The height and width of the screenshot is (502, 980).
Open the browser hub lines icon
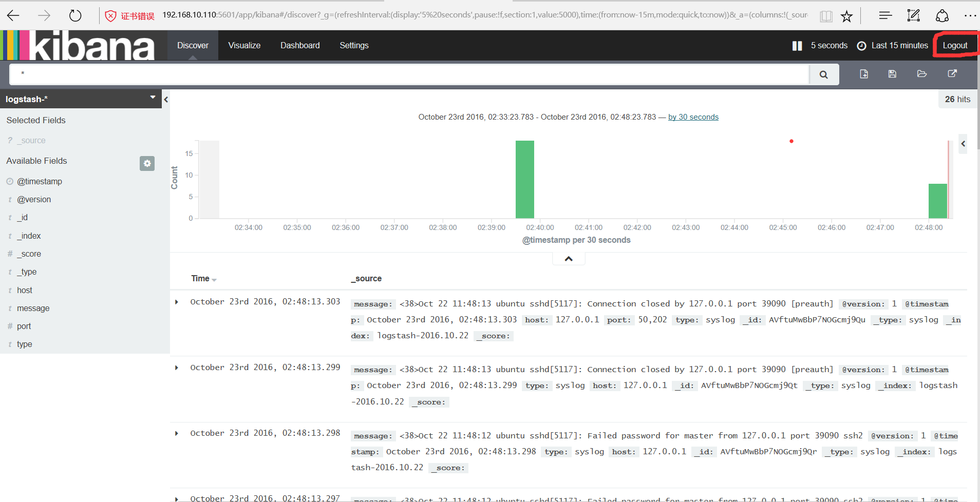[x=885, y=15]
